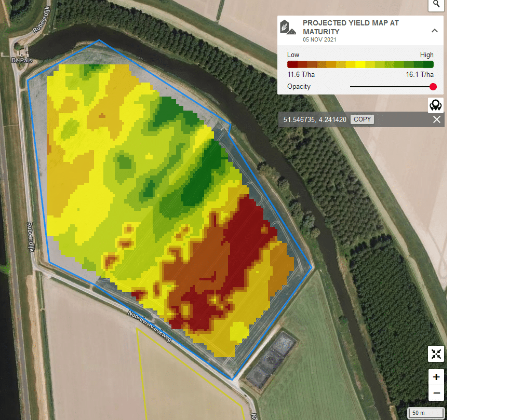Click the opacity slider track line
This screenshot has width=509, height=420.
click(390, 87)
